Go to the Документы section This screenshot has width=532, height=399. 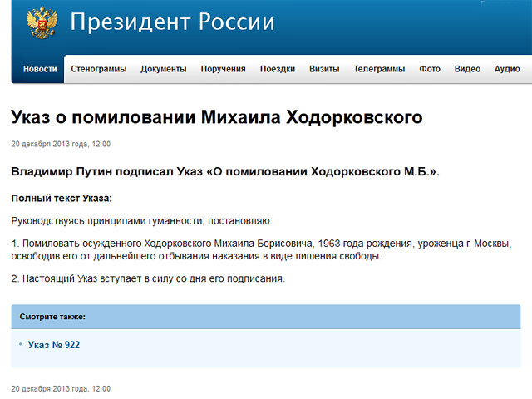click(164, 69)
